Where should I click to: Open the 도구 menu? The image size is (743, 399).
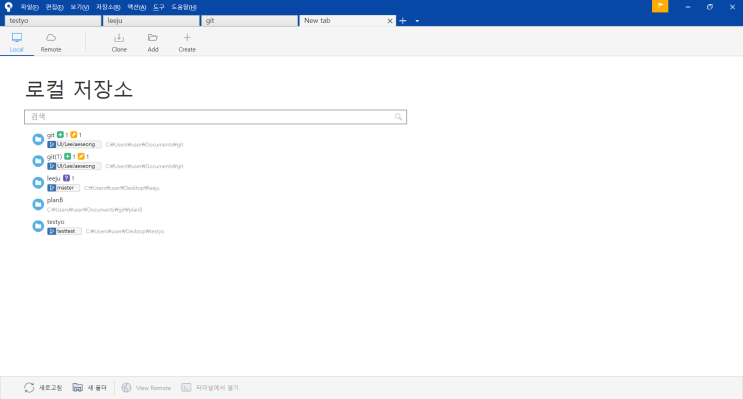[x=158, y=7]
